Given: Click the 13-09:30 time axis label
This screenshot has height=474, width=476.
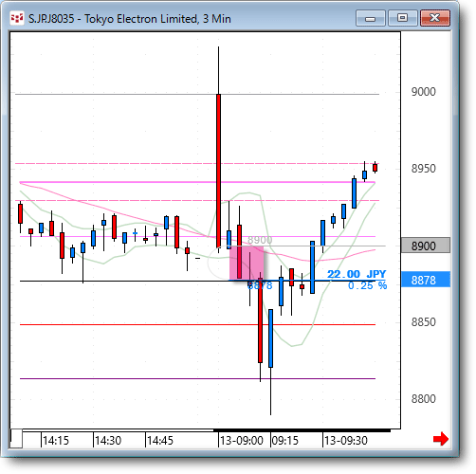Looking at the screenshot, I should 346,441.
